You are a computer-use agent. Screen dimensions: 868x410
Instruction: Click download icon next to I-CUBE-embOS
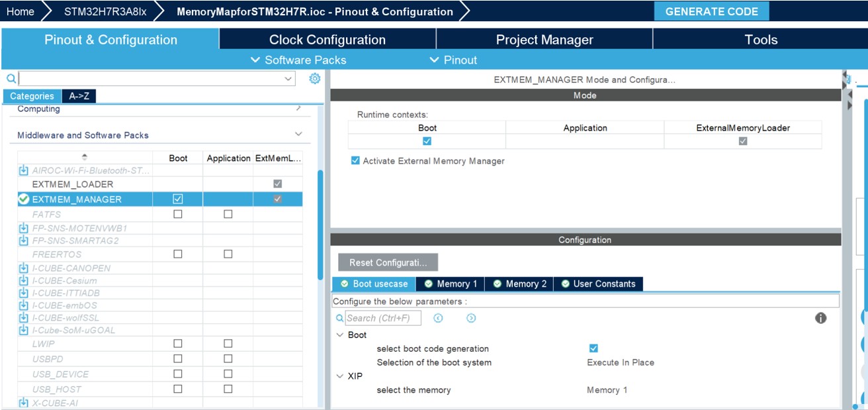(x=24, y=305)
